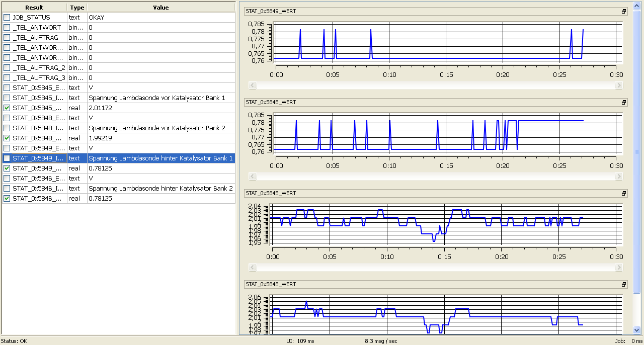Tick the JOB_STATUS result checkbox

coord(7,17)
